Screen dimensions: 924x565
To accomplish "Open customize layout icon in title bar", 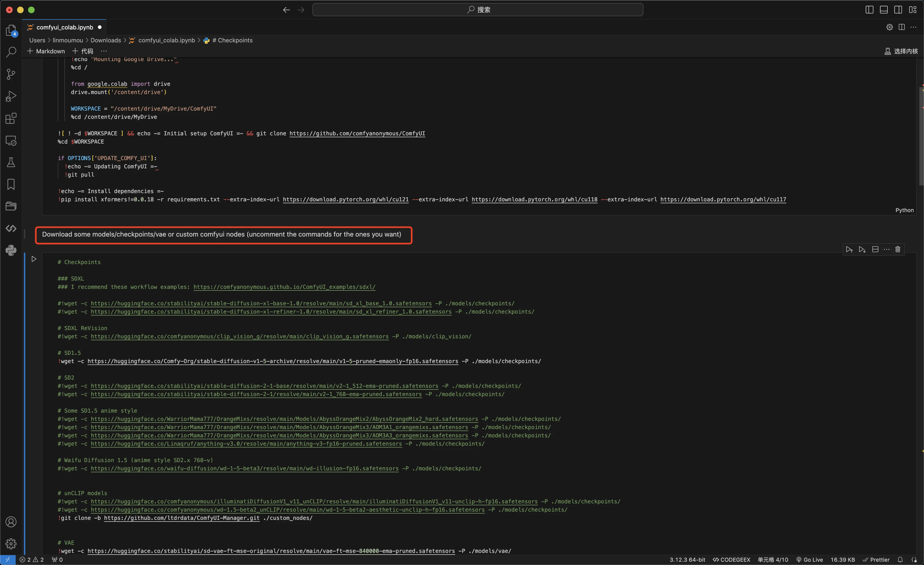I will [913, 10].
